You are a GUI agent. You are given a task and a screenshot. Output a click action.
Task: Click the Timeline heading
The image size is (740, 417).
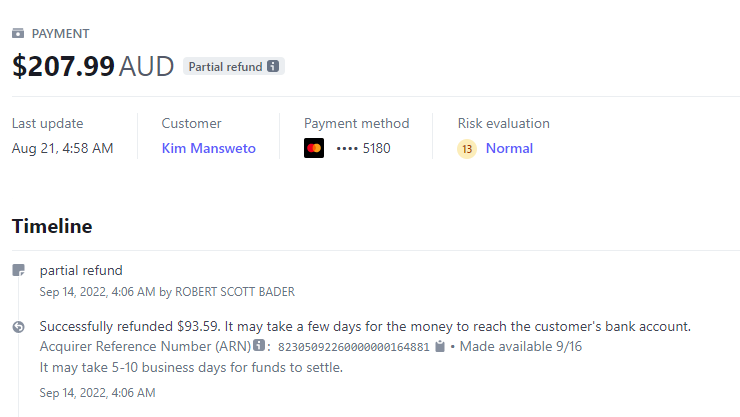click(x=52, y=226)
